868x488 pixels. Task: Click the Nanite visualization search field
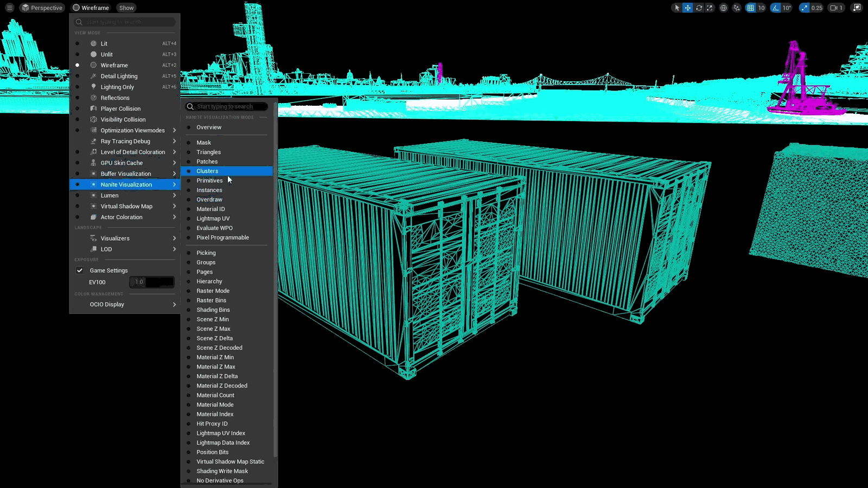pos(227,106)
